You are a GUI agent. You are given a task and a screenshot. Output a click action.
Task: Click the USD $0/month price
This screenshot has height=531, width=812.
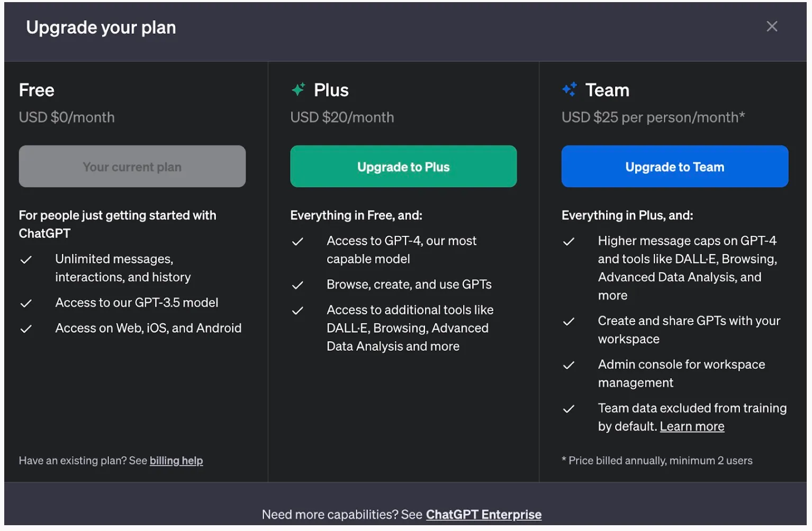(x=67, y=117)
